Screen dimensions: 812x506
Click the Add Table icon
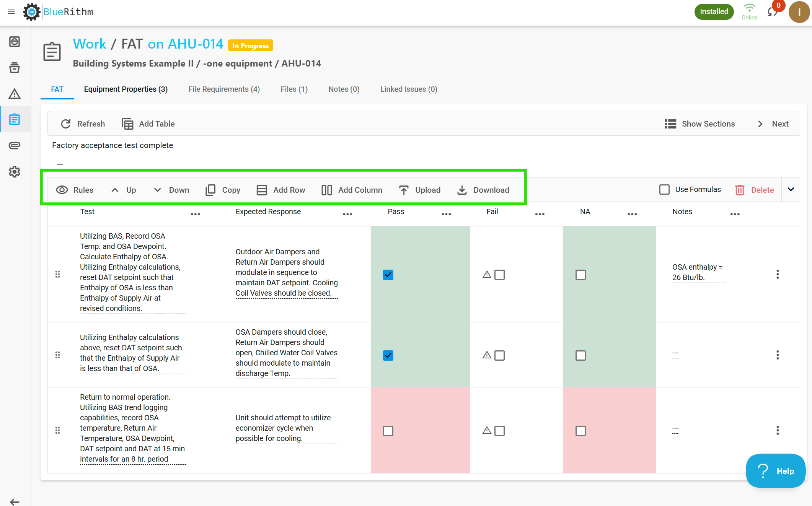[x=127, y=124]
